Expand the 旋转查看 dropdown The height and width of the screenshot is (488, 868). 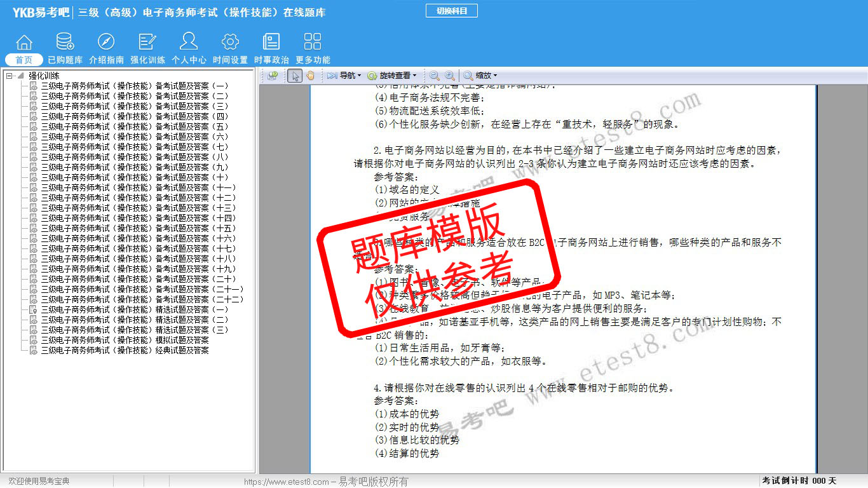tap(392, 76)
